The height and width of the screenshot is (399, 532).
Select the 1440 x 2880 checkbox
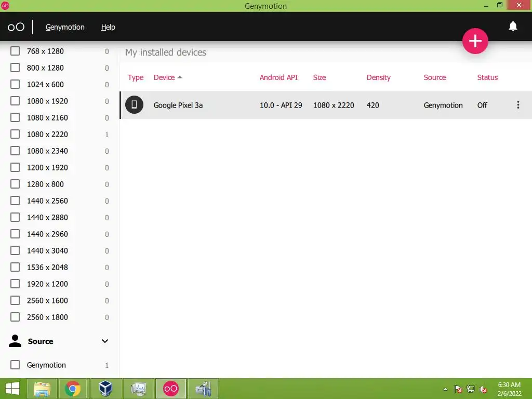point(15,218)
